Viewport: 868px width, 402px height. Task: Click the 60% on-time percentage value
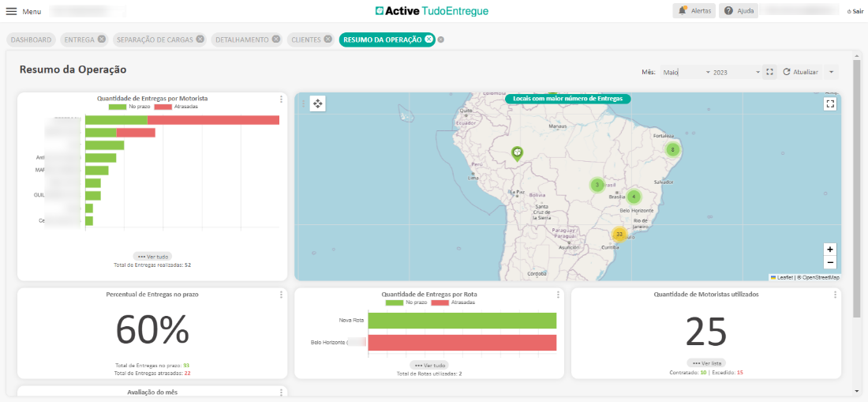click(152, 330)
